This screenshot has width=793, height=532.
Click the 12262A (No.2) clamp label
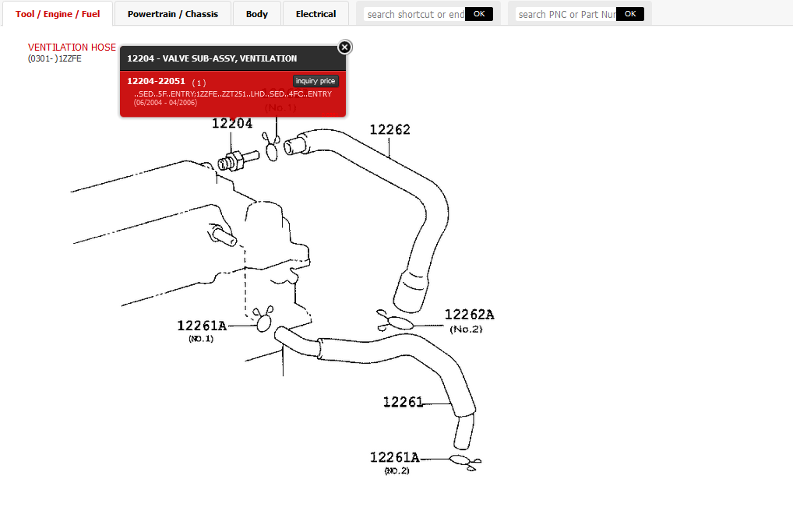(471, 315)
